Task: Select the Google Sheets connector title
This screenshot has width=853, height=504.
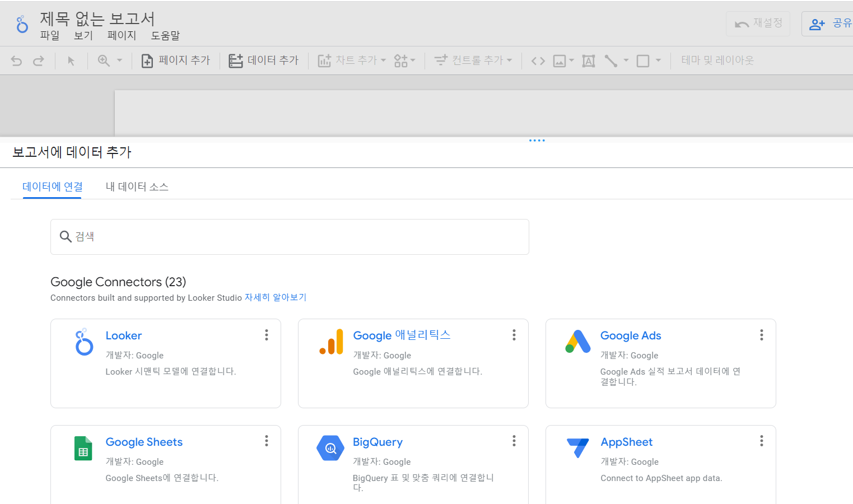Action: [x=144, y=442]
